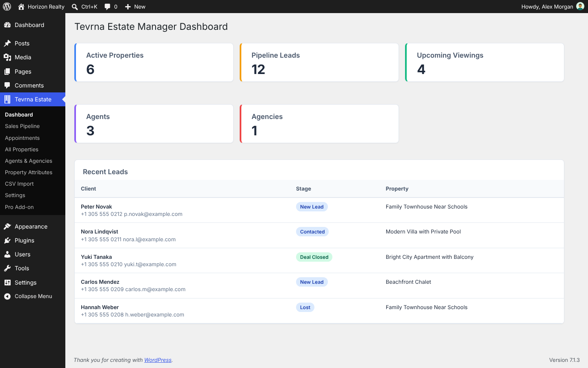The image size is (588, 368).
Task: Click the Ctrl+K search shortcut label
Action: (89, 7)
